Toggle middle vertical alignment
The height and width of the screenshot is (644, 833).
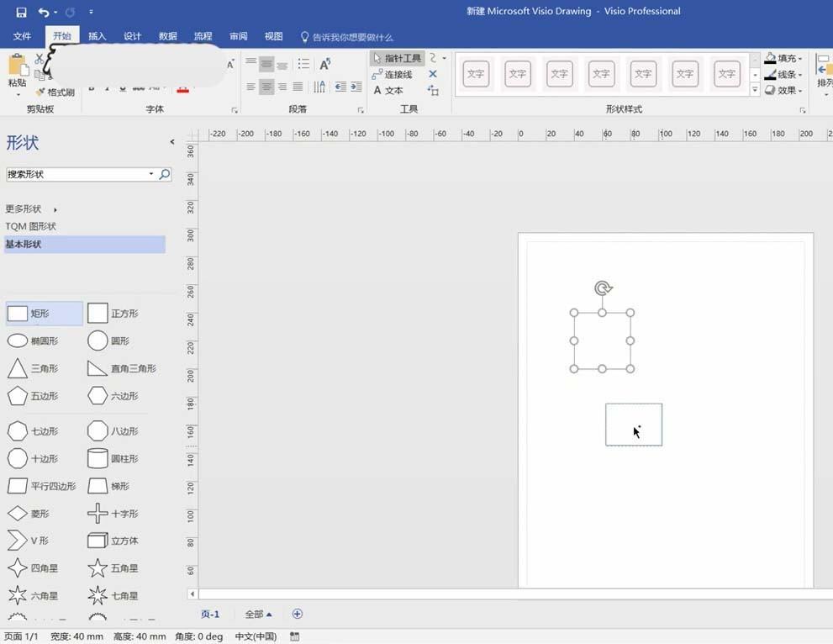(266, 64)
